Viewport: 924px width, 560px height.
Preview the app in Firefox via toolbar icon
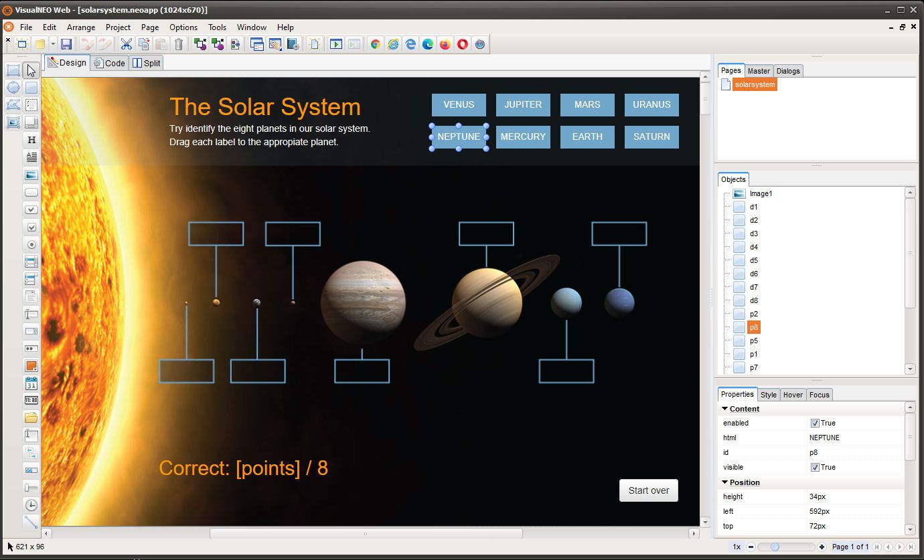445,44
